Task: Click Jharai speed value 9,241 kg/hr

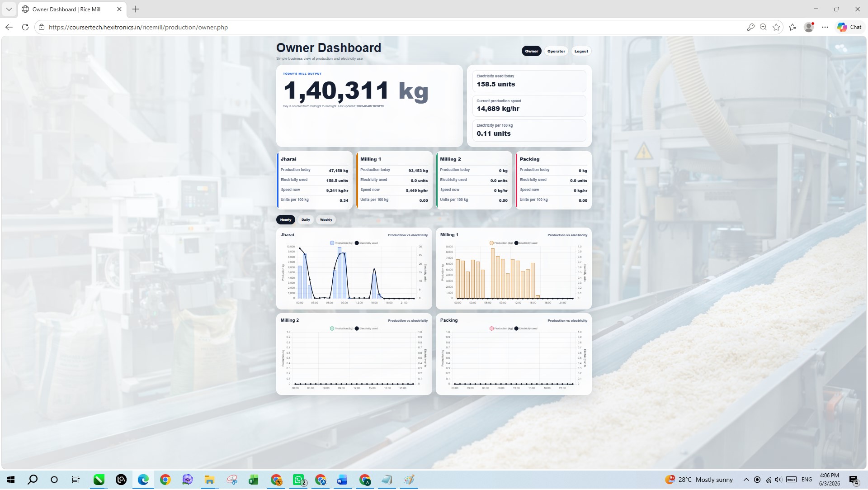Action: [337, 191]
